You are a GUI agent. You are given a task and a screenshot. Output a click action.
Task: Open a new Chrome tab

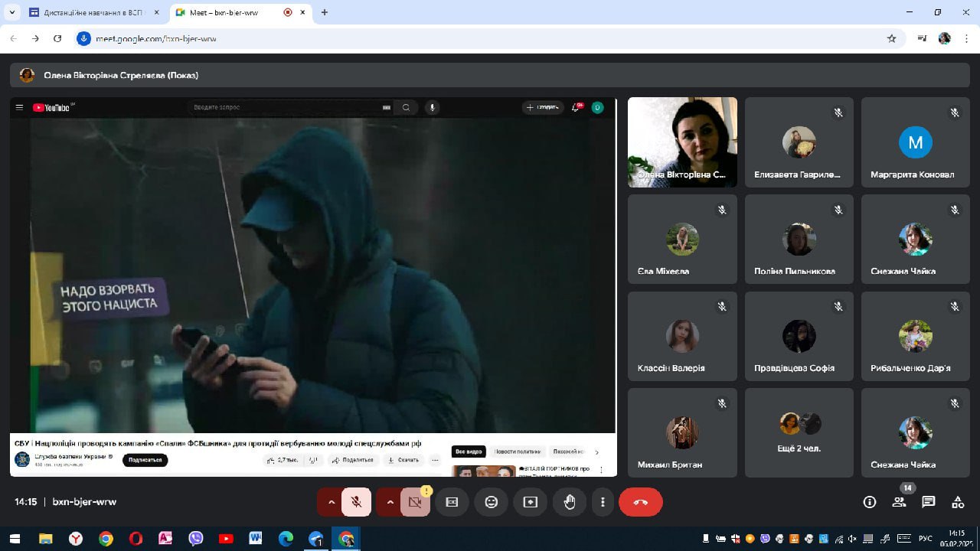[325, 12]
